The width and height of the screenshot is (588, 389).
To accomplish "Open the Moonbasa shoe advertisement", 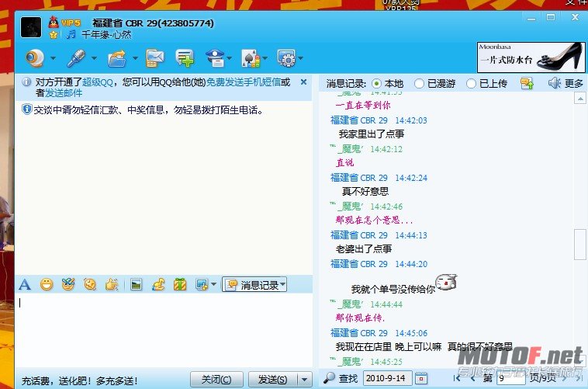I will pyautogui.click(x=531, y=57).
